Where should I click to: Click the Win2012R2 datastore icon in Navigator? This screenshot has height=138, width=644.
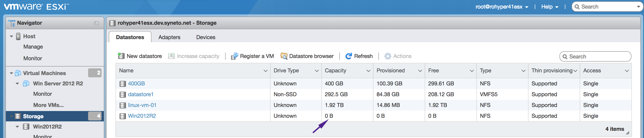(x=26, y=127)
